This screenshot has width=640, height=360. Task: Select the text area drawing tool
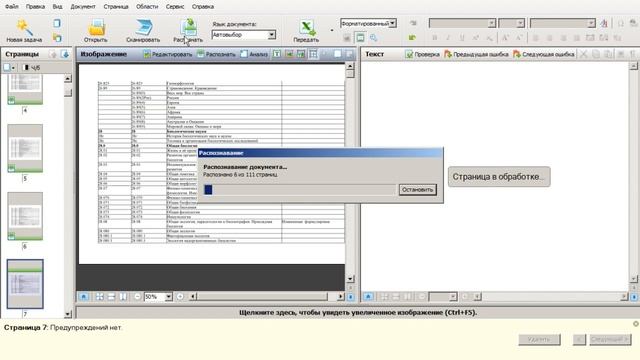277,54
